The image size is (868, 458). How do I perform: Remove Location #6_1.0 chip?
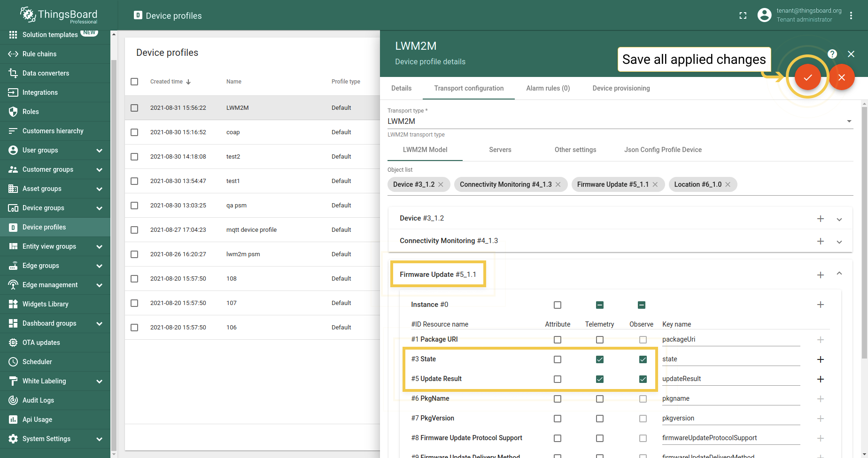click(728, 184)
